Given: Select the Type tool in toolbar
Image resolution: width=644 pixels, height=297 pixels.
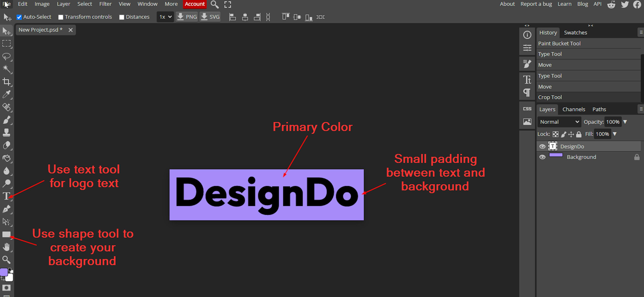Looking at the screenshot, I should click(7, 196).
